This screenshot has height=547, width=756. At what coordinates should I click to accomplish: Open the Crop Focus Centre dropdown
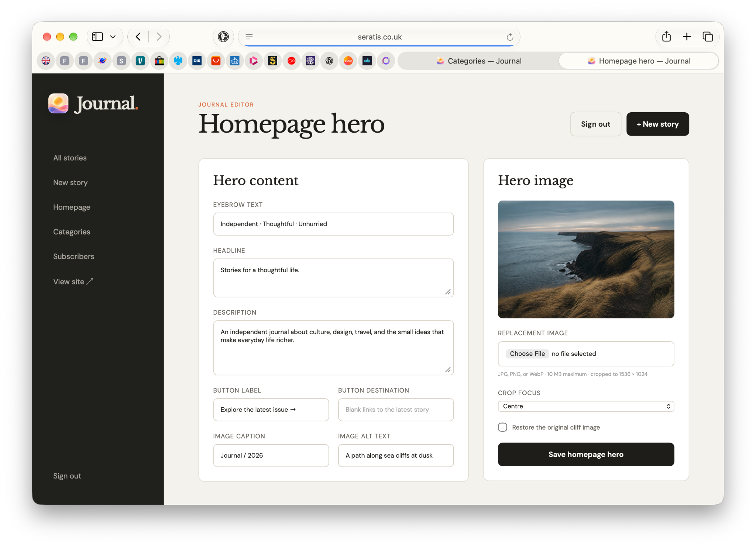[586, 406]
